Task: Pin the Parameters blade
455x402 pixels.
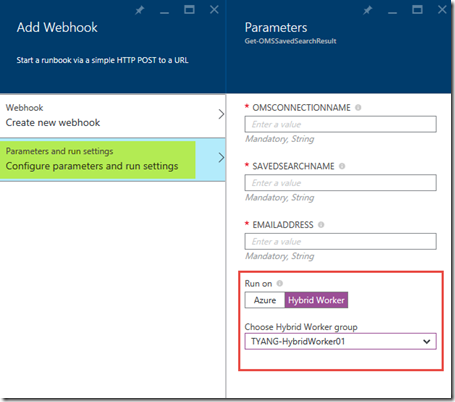Action: [367, 10]
